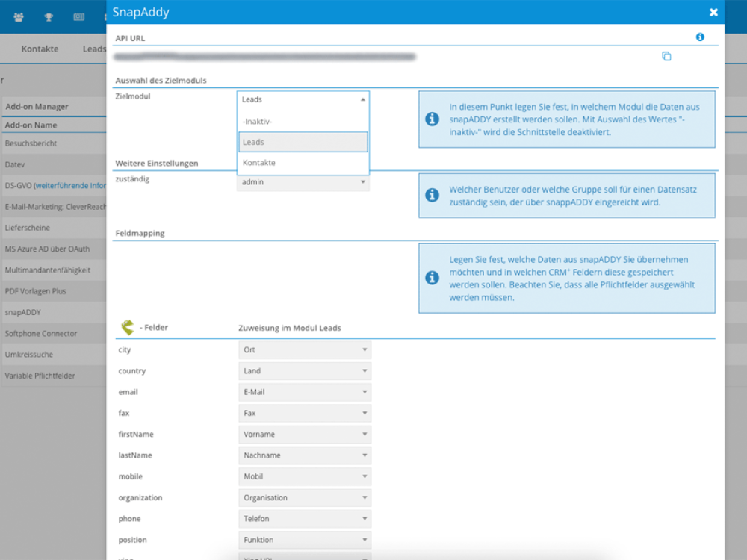Click the green snapADDY logo by Felder

coord(128,327)
